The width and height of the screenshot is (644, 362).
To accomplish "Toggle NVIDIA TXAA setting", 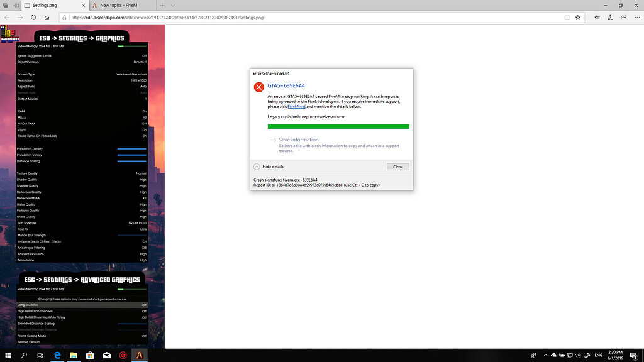I will coord(82,124).
